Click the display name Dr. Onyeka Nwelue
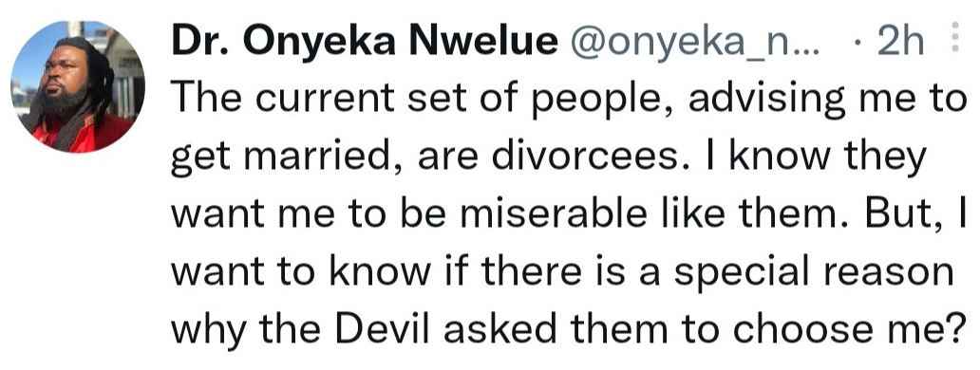 (365, 42)
